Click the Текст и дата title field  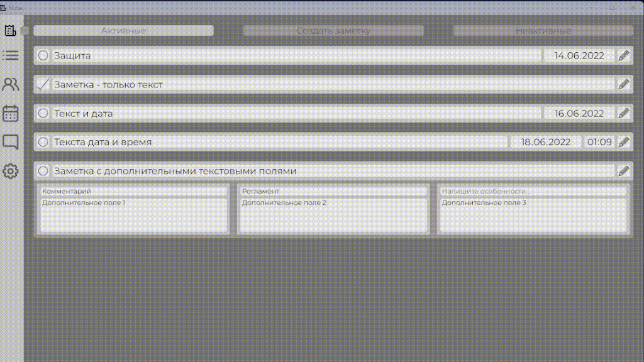(297, 113)
